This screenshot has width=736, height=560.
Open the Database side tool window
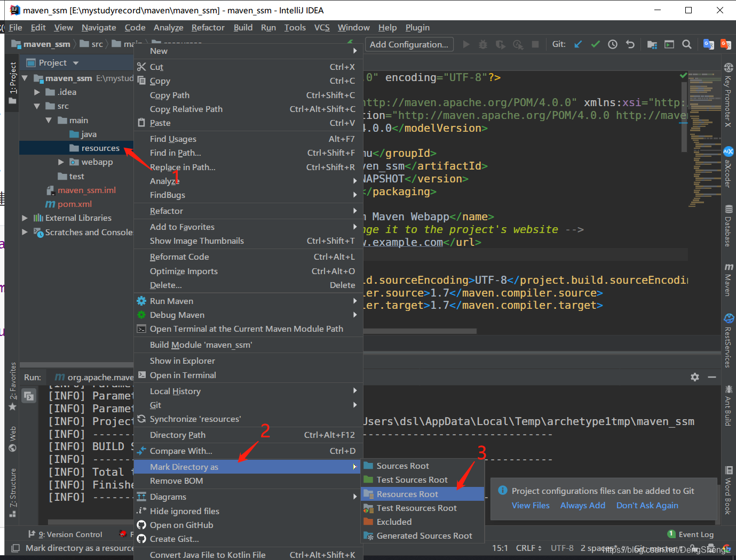(x=729, y=225)
